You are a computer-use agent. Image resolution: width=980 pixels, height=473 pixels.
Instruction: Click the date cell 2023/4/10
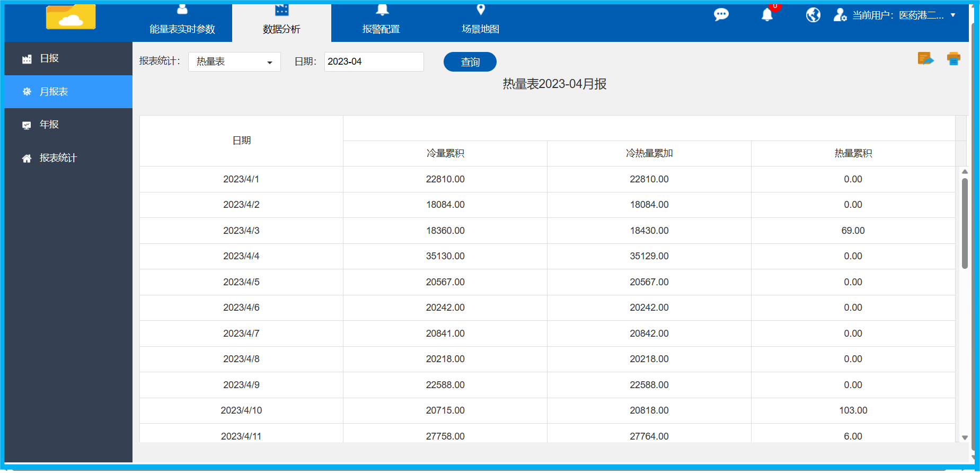[241, 410]
